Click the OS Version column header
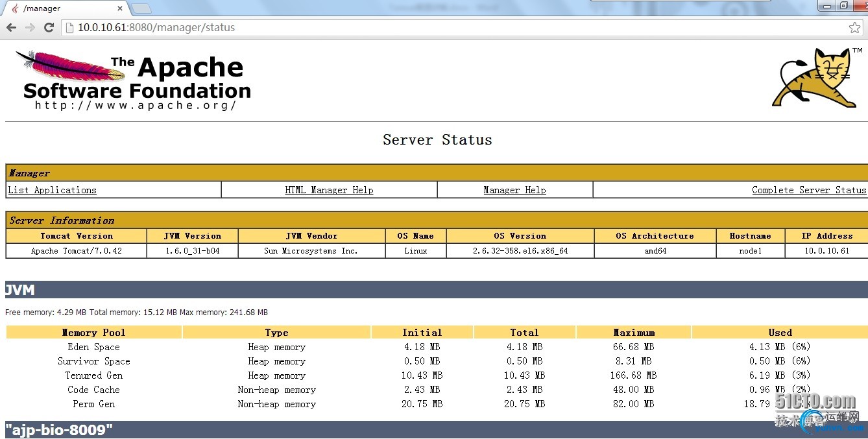This screenshot has height=439, width=868. point(520,236)
